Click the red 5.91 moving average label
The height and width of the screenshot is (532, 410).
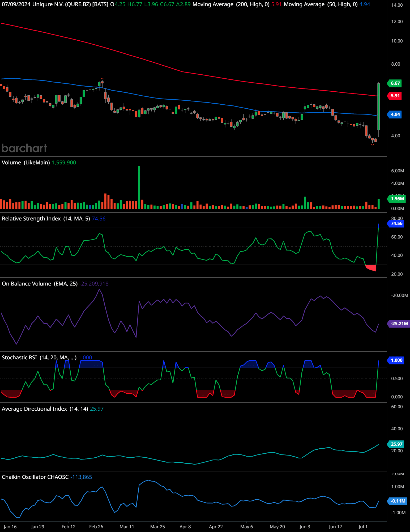tap(395, 96)
